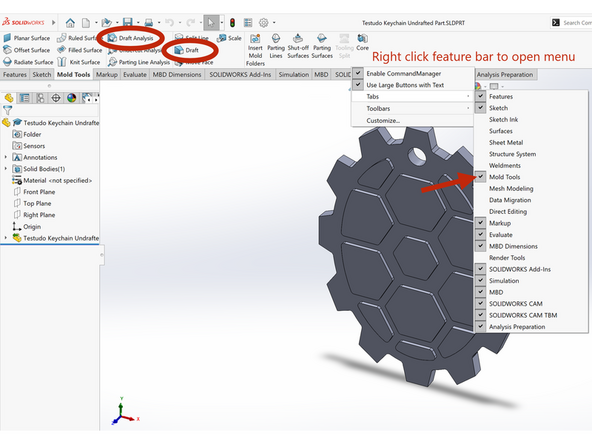Select the Parting Lines tool
Viewport: 592px width, 444px height.
(x=276, y=46)
